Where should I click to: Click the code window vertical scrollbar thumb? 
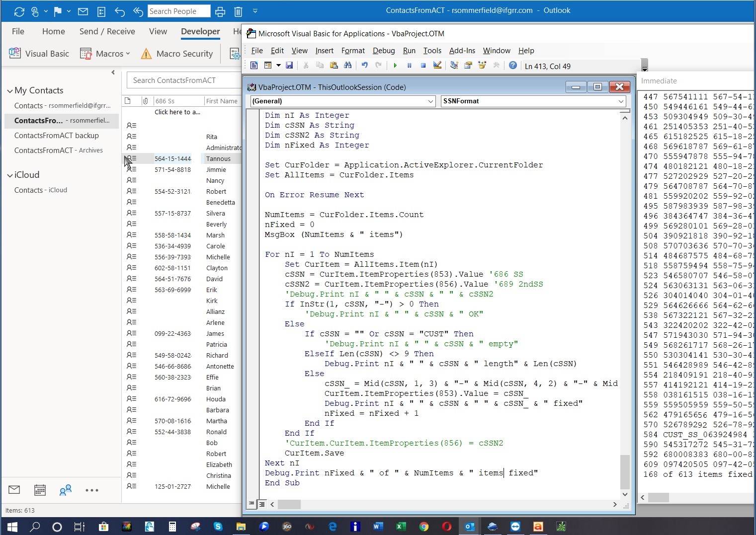click(625, 472)
